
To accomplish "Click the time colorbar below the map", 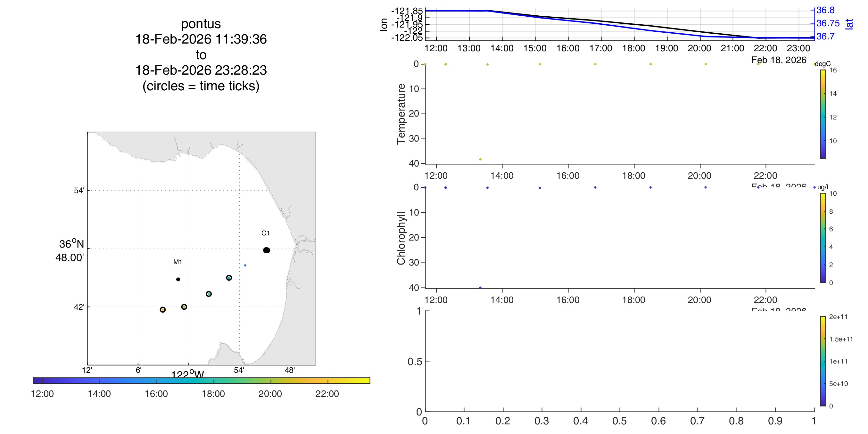I will [x=201, y=381].
